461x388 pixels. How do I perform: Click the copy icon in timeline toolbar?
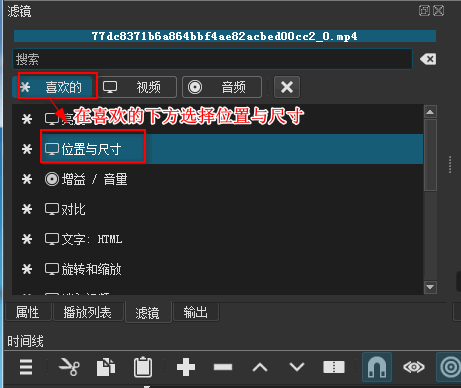(106, 367)
